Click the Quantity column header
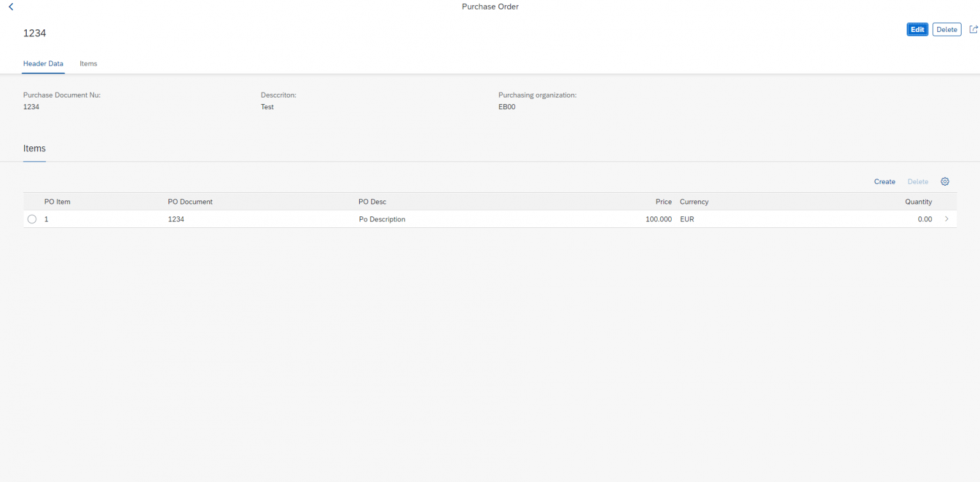The image size is (980, 482). (x=917, y=201)
